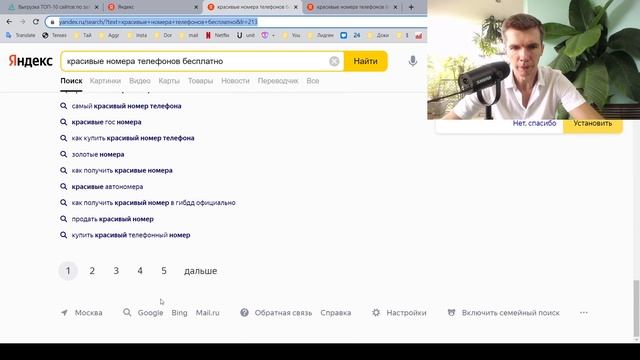Open the Insta bookmarks folder
Image resolution: width=640 pixels, height=360 pixels.
tap(137, 36)
